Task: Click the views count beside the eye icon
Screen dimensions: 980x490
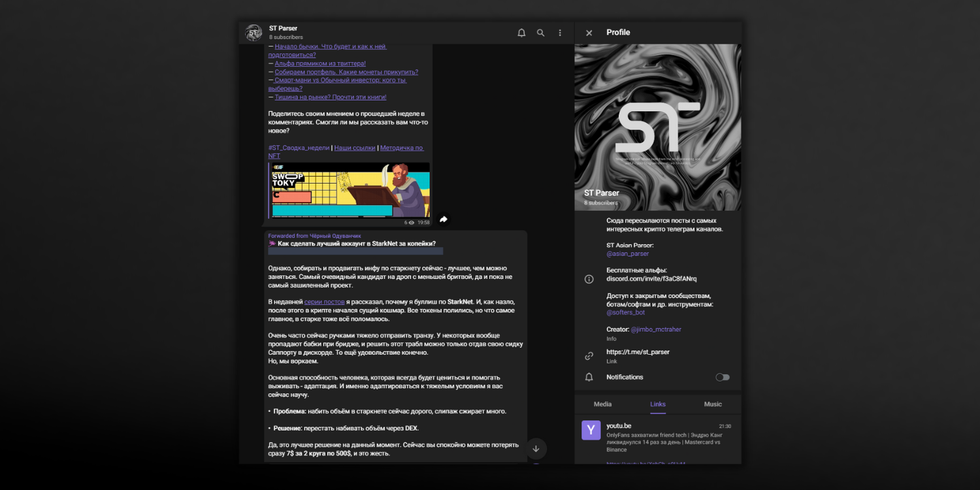Action: [x=406, y=223]
